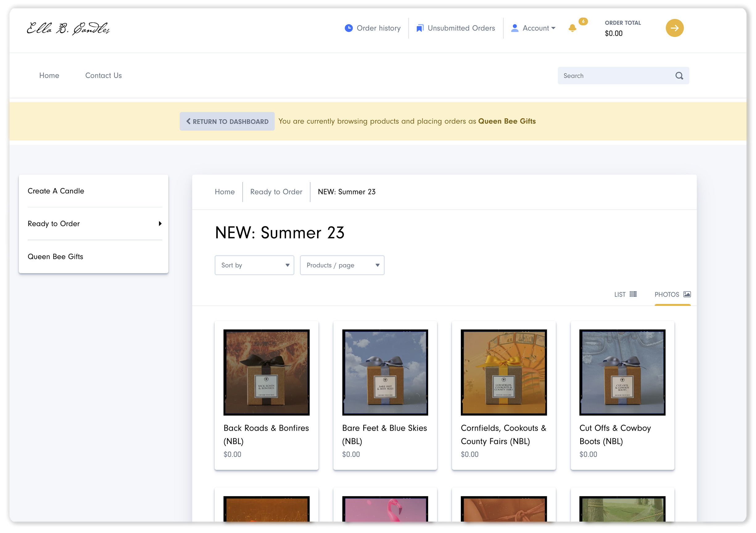
Task: Open Order history link
Action: pos(372,28)
